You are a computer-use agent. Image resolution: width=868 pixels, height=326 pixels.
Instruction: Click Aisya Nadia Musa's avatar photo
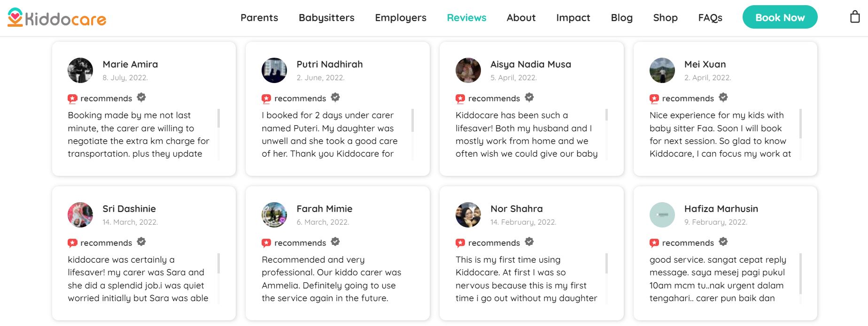[468, 70]
